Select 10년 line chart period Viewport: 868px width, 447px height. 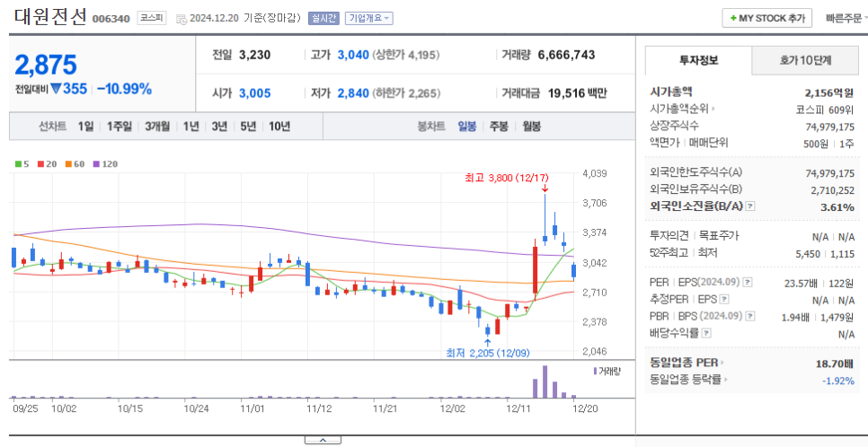(279, 127)
